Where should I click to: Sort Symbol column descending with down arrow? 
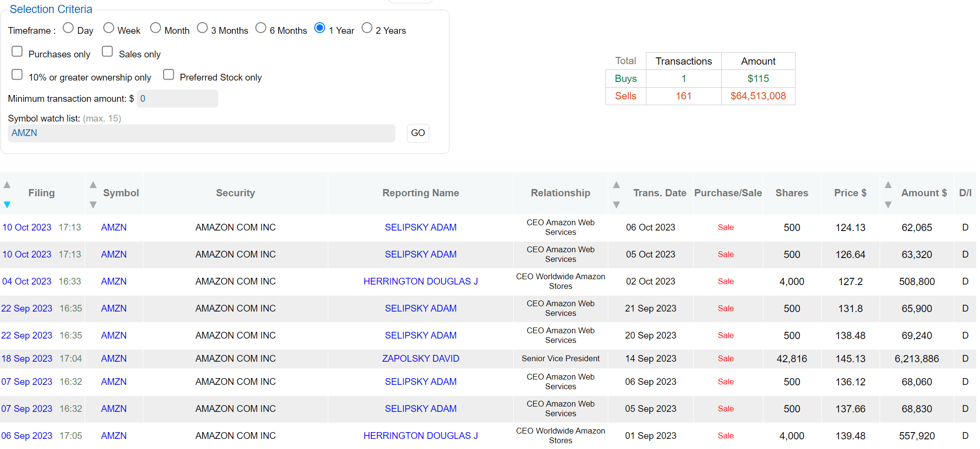tap(93, 205)
